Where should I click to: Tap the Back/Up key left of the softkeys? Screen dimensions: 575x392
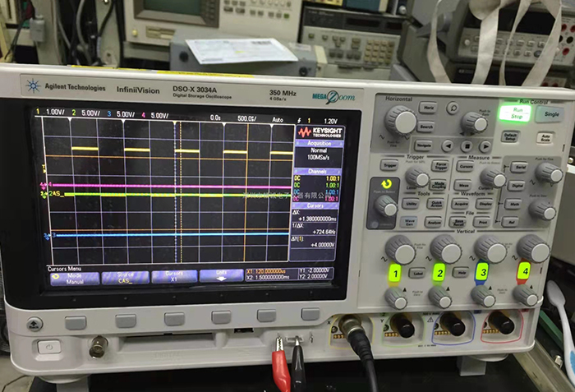click(34, 324)
